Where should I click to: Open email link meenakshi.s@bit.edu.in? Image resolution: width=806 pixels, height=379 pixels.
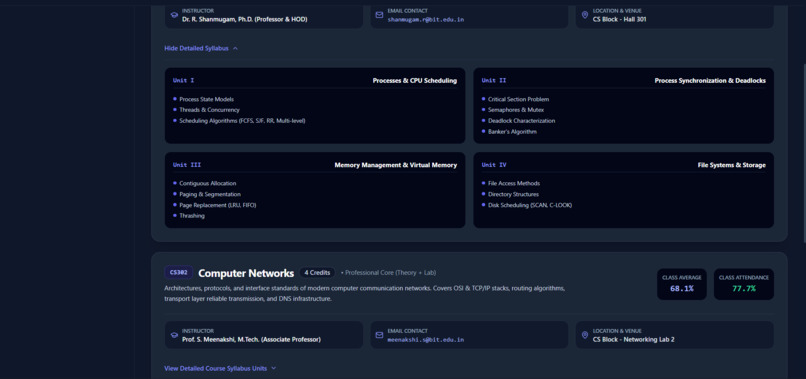pyautogui.click(x=426, y=340)
